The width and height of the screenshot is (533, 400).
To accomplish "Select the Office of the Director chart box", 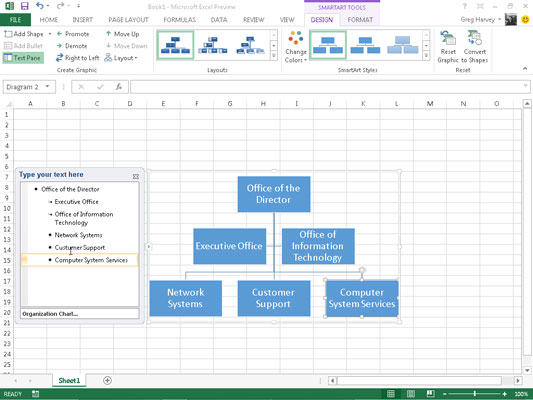I will pos(274,194).
